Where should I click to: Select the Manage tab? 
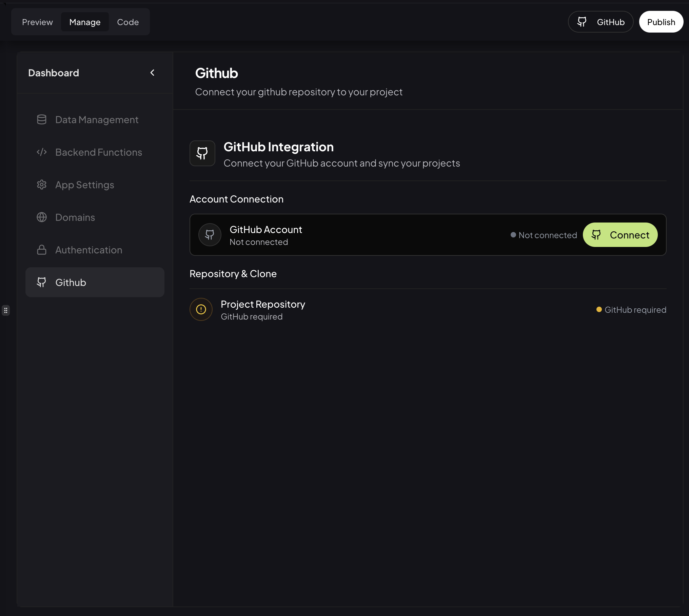coord(85,22)
